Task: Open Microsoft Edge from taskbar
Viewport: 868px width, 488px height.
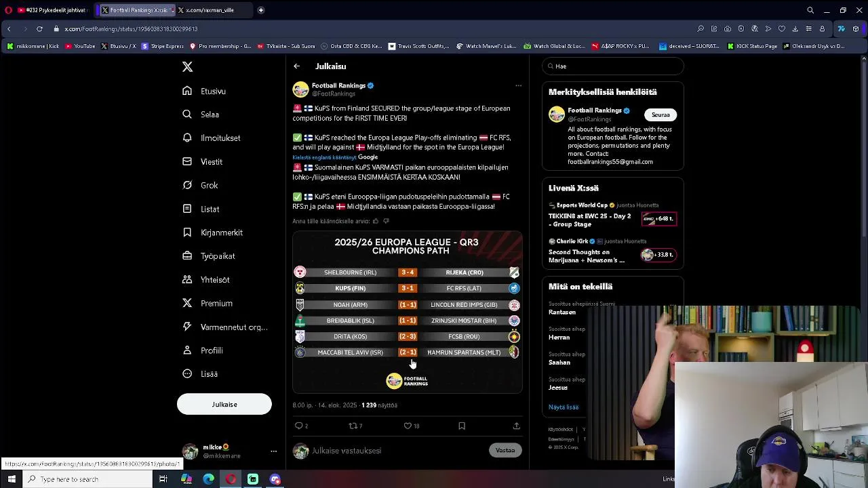Action: tap(208, 479)
